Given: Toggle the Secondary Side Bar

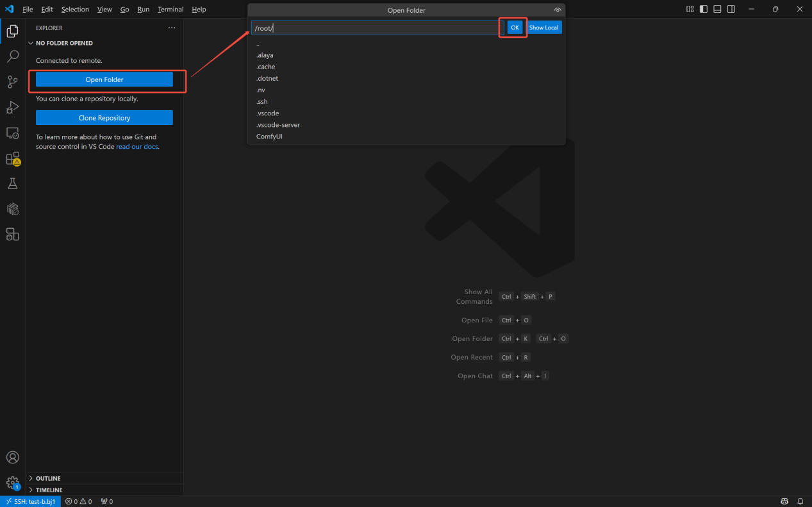Looking at the screenshot, I should (x=731, y=8).
